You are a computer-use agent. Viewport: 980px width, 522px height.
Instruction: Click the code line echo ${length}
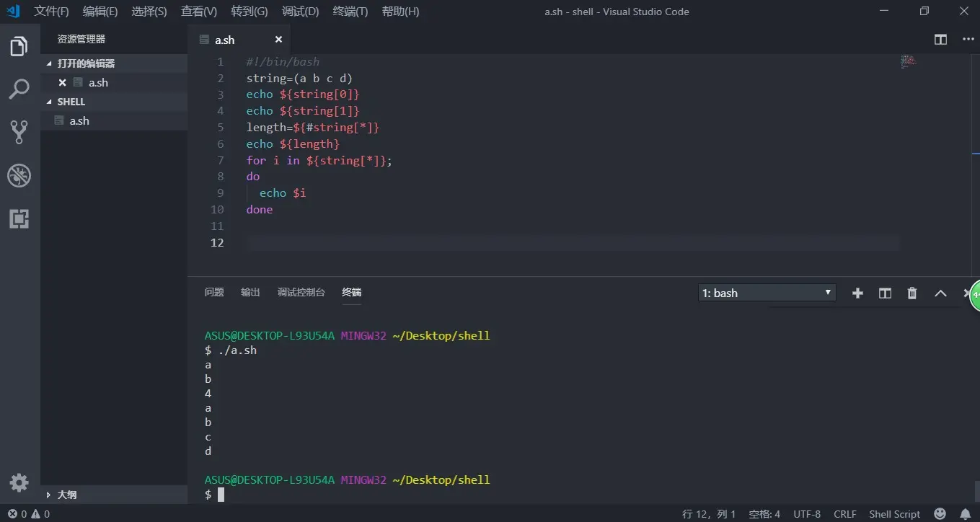pos(293,144)
